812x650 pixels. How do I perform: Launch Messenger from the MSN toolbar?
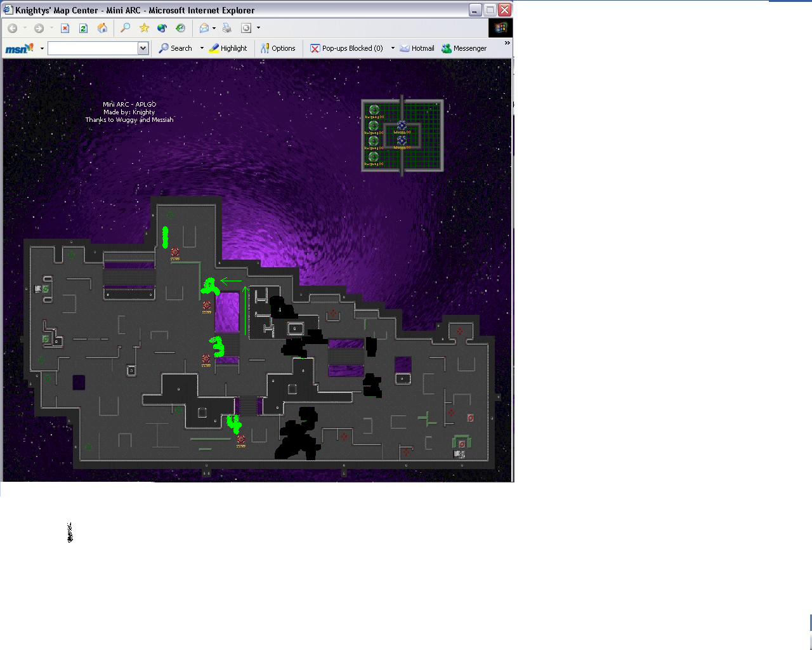click(464, 48)
